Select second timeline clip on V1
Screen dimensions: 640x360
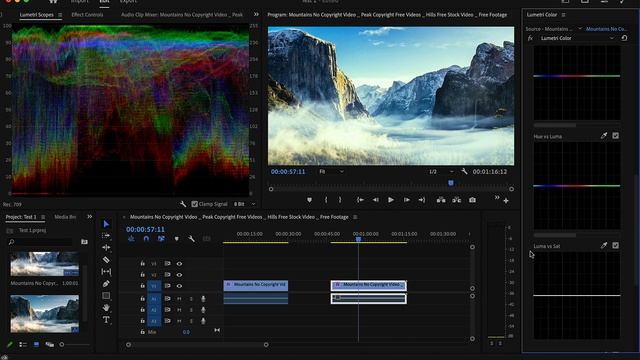tap(369, 285)
